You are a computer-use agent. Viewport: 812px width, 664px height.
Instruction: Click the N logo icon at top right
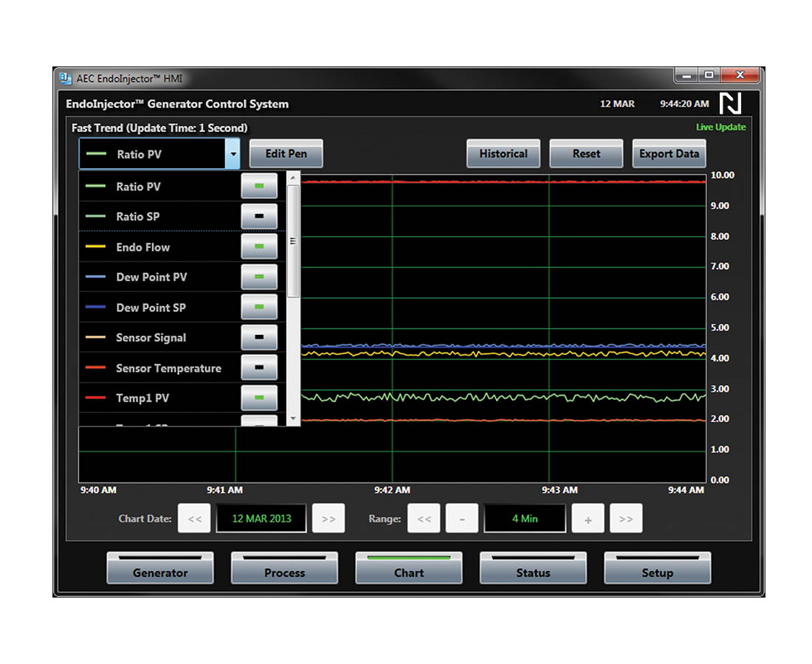(x=730, y=103)
